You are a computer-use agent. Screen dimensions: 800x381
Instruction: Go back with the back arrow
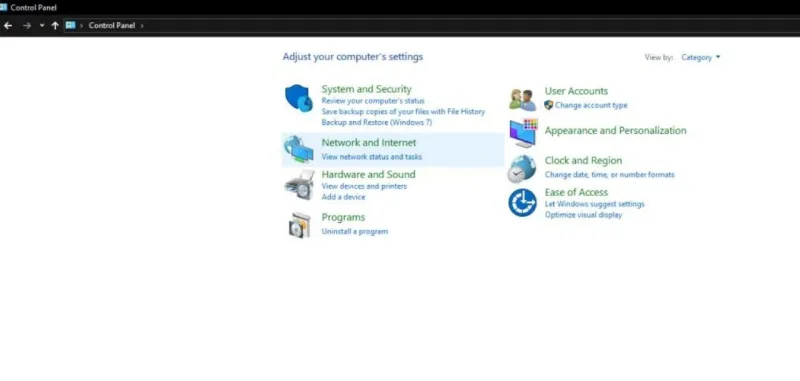click(x=8, y=26)
